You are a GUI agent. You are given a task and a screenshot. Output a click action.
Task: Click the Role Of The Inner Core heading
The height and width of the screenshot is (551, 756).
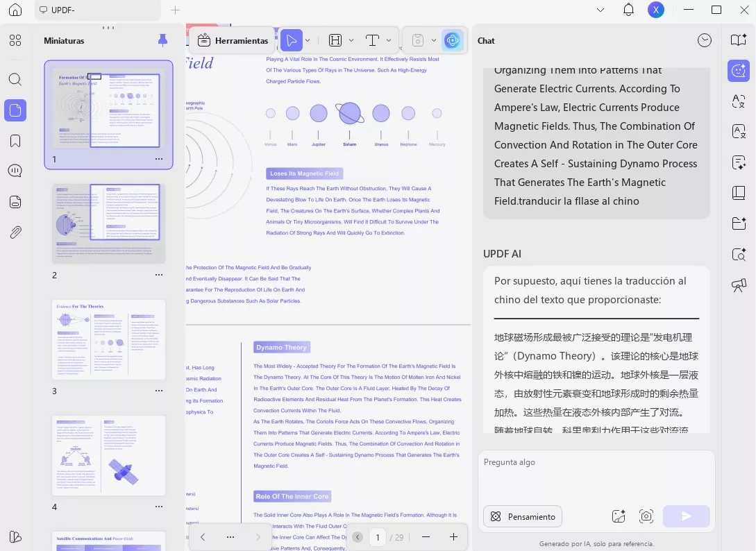[292, 497]
